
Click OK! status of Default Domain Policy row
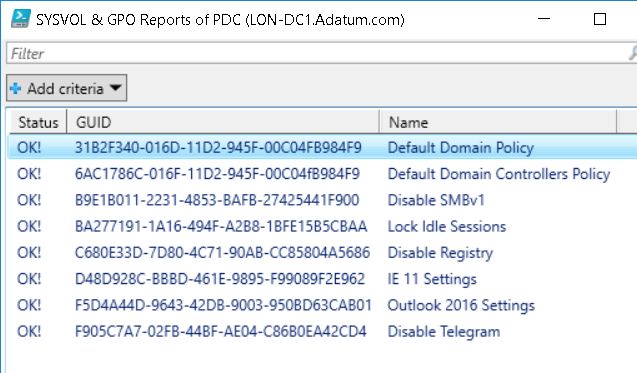(x=29, y=147)
